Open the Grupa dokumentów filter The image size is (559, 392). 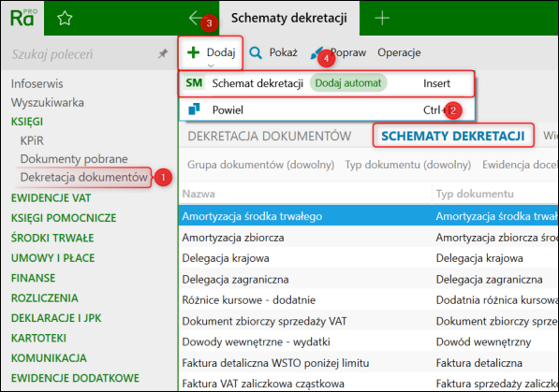tap(260, 165)
